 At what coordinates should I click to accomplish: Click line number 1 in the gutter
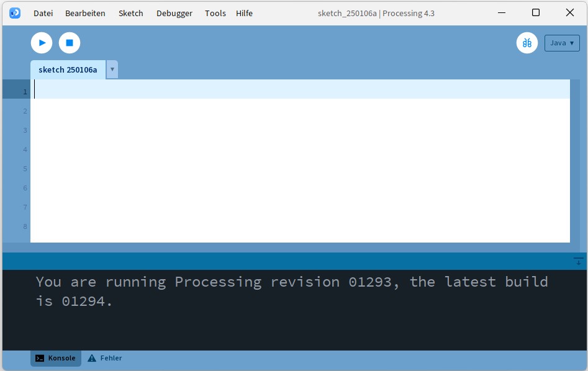point(25,92)
